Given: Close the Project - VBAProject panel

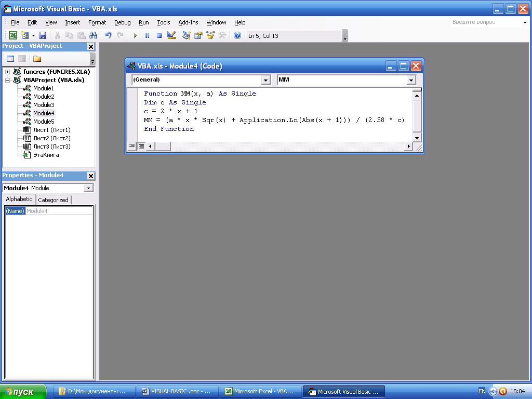Looking at the screenshot, I should coord(91,46).
